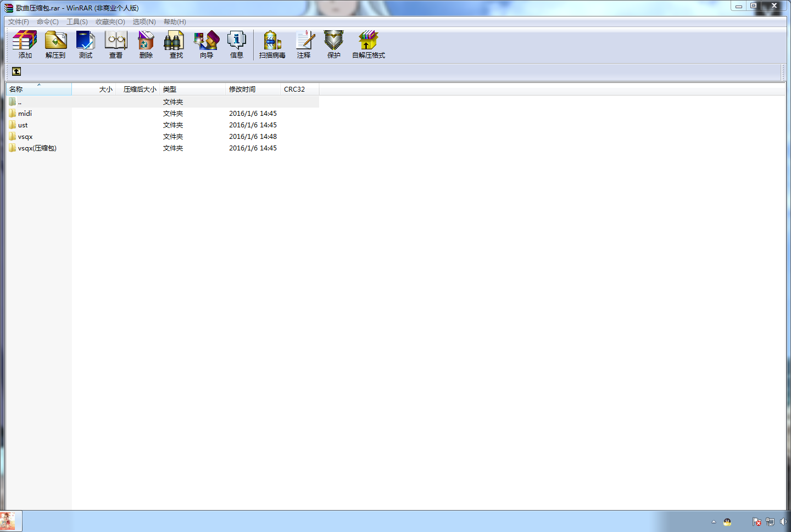Image resolution: width=791 pixels, height=532 pixels.
Task: Click the Protect (保护) shield icon
Action: pos(334,44)
